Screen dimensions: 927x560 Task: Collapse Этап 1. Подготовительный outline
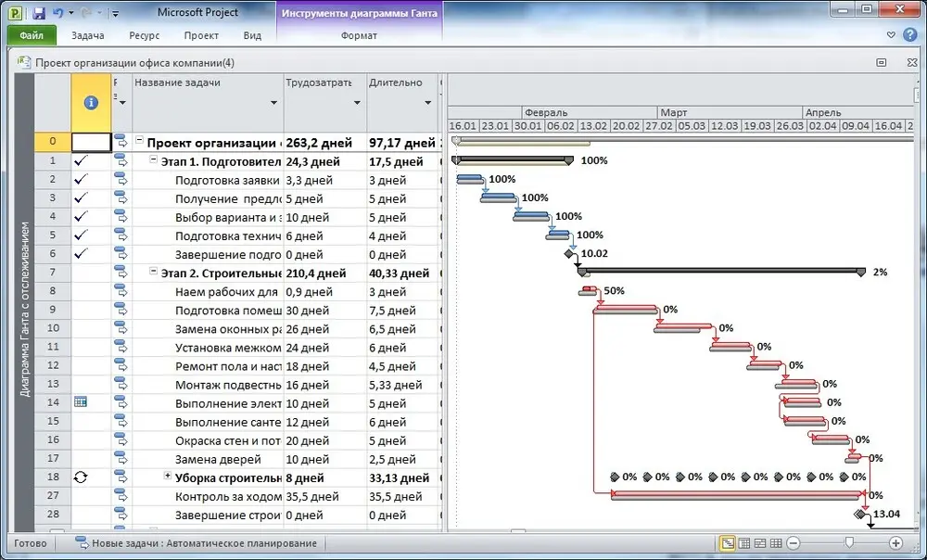(153, 159)
